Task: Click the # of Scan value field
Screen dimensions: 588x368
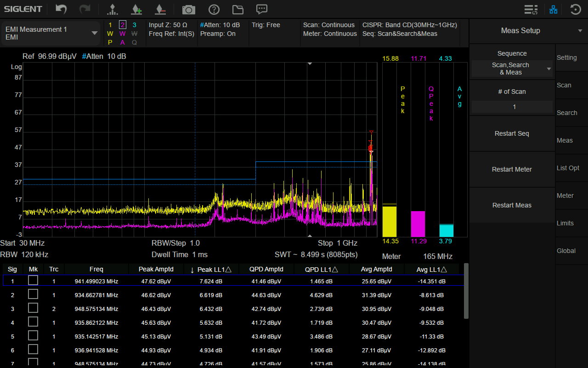Action: (x=512, y=107)
